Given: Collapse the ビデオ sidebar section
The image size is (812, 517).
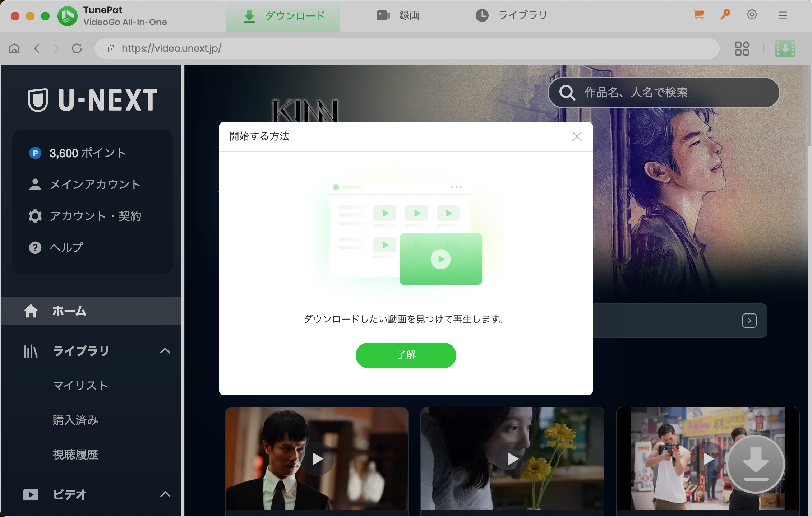Looking at the screenshot, I should click(x=165, y=494).
